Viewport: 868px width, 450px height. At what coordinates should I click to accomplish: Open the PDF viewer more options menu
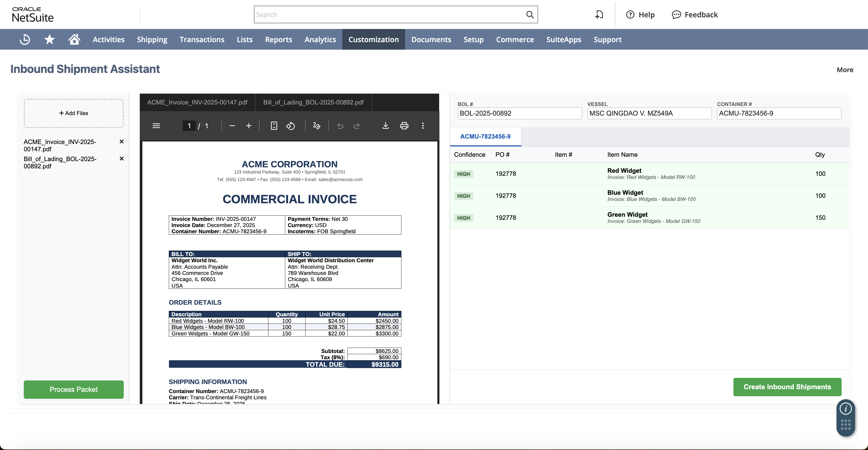(423, 125)
